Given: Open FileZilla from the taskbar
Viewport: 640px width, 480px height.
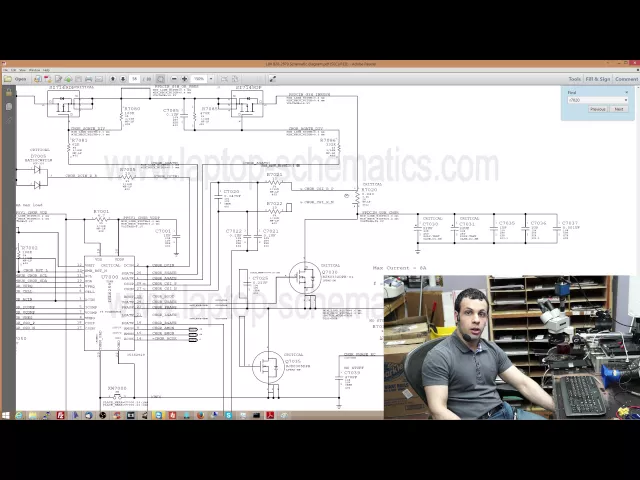Looking at the screenshot, I should [x=60, y=416].
